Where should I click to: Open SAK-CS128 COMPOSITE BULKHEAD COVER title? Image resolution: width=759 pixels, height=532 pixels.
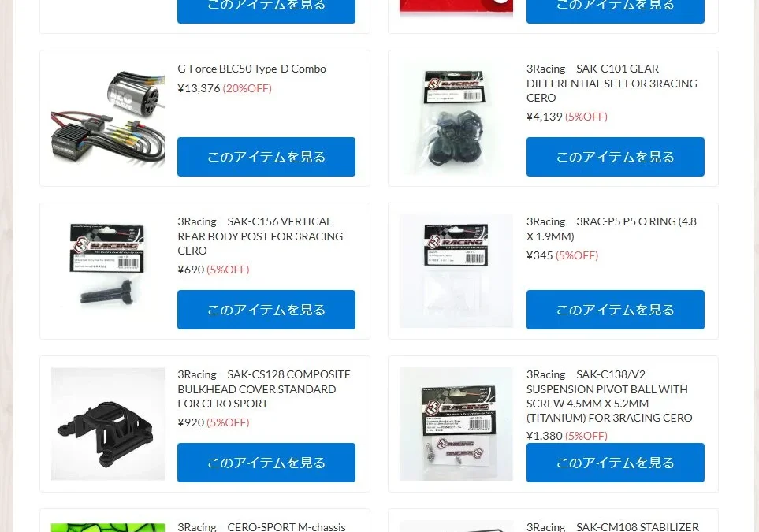[x=264, y=389]
